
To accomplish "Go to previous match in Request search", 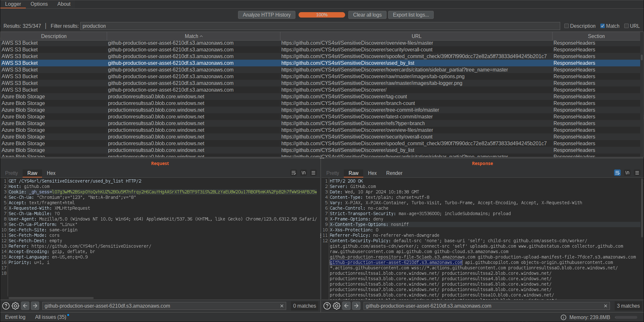I will 25,306.
